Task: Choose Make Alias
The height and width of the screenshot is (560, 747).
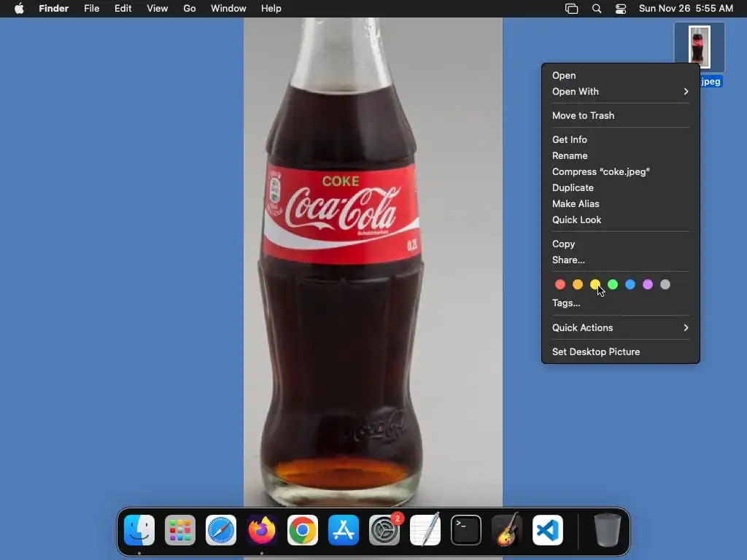Action: click(x=620, y=204)
